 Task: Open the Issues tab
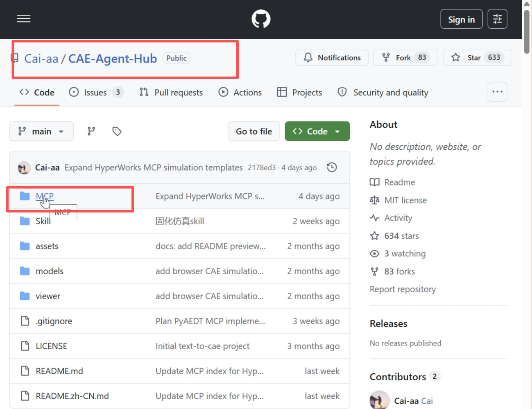tap(96, 93)
